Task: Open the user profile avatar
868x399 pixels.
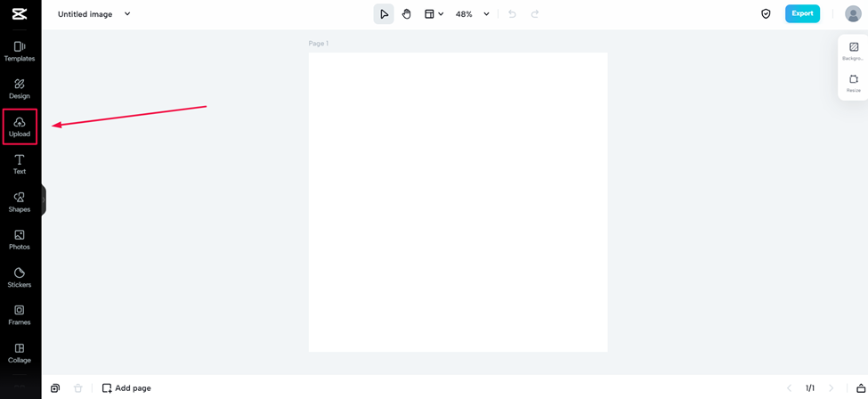Action: tap(853, 14)
